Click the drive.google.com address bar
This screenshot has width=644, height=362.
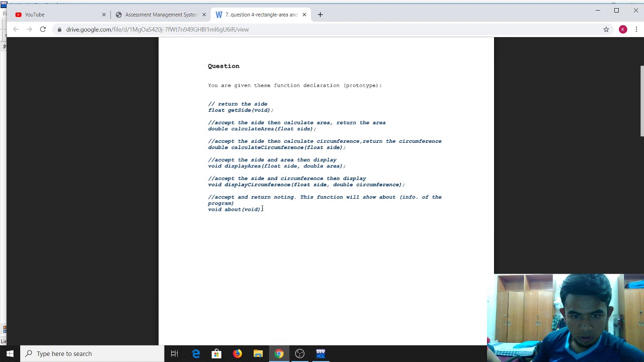tap(327, 29)
